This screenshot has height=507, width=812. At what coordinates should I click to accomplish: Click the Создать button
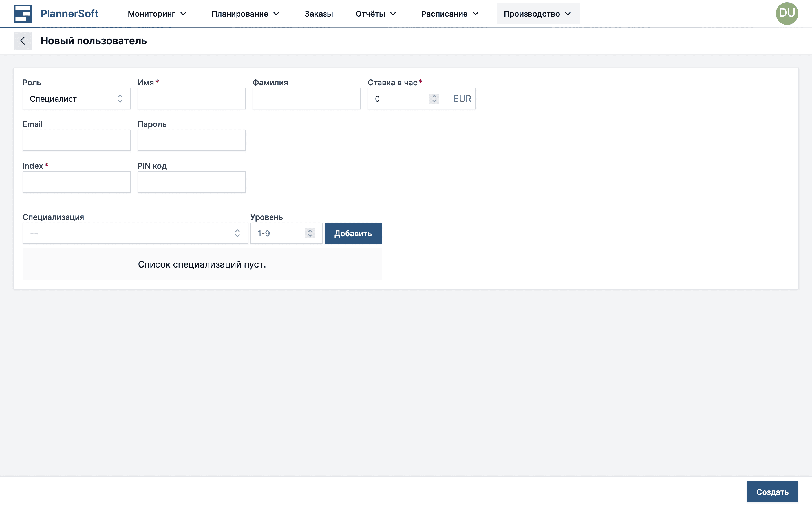coord(772,492)
